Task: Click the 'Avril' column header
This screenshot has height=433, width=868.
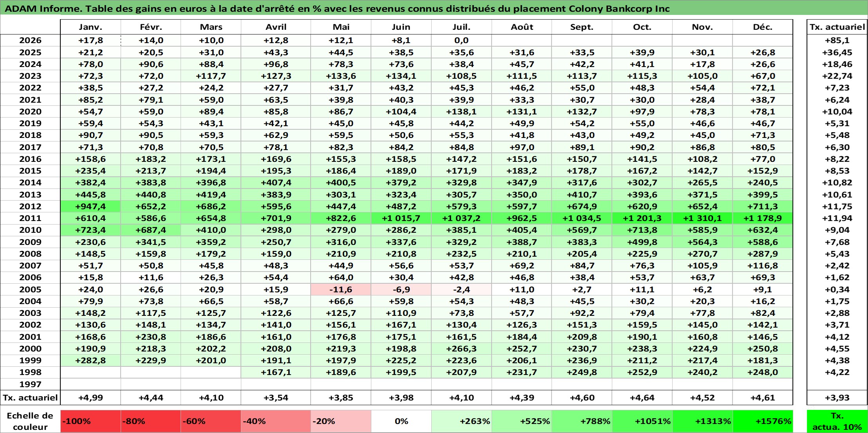Action: click(276, 27)
